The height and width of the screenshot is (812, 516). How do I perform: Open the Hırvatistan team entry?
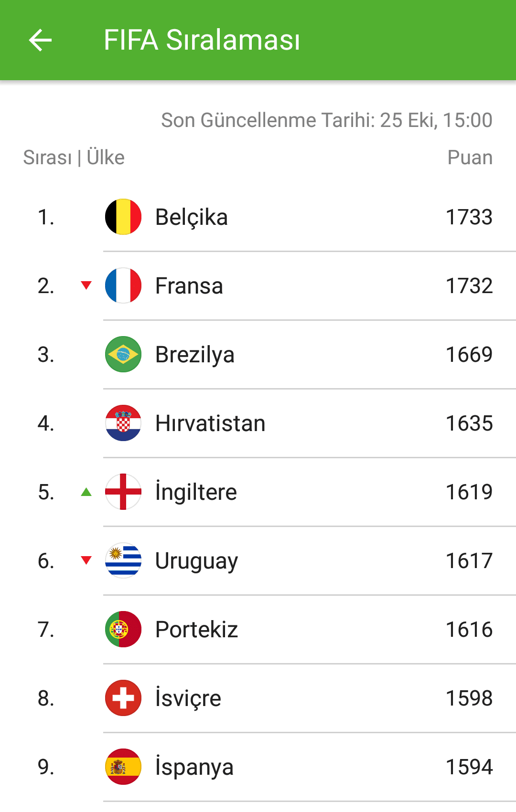click(x=258, y=423)
